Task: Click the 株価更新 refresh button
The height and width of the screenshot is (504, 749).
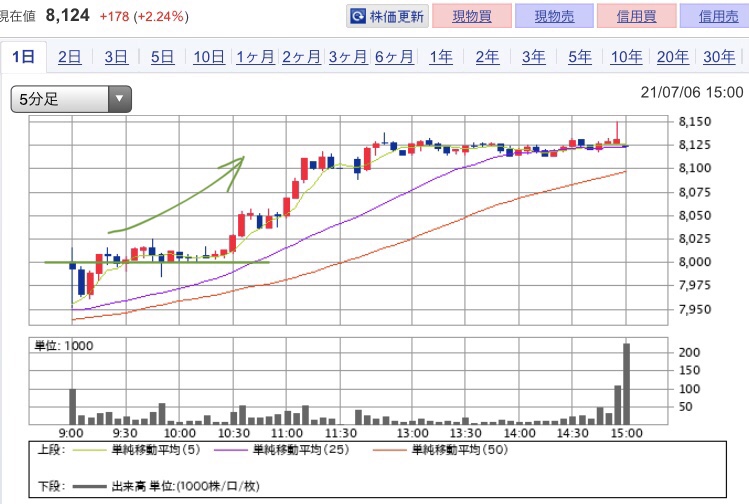Action: 387,16
